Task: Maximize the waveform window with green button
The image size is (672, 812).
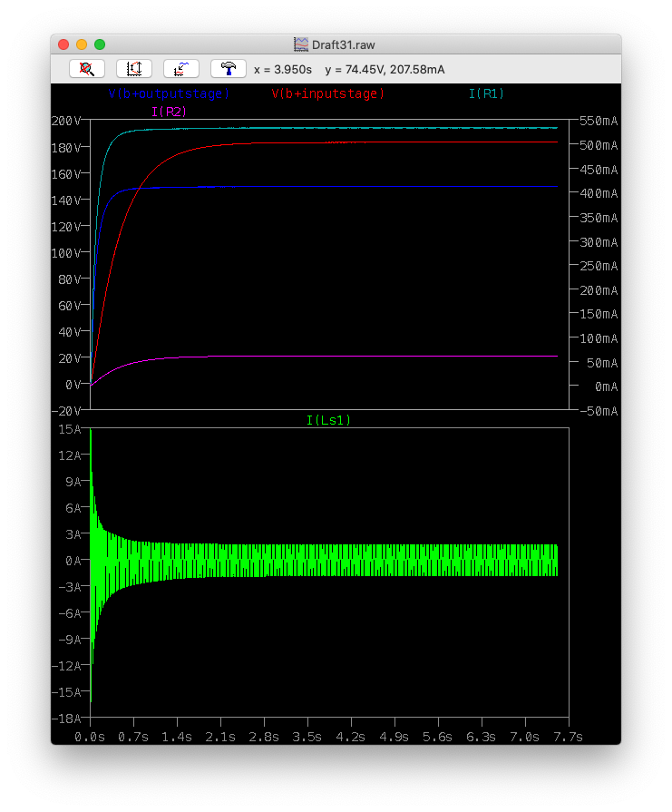Action: 100,44
